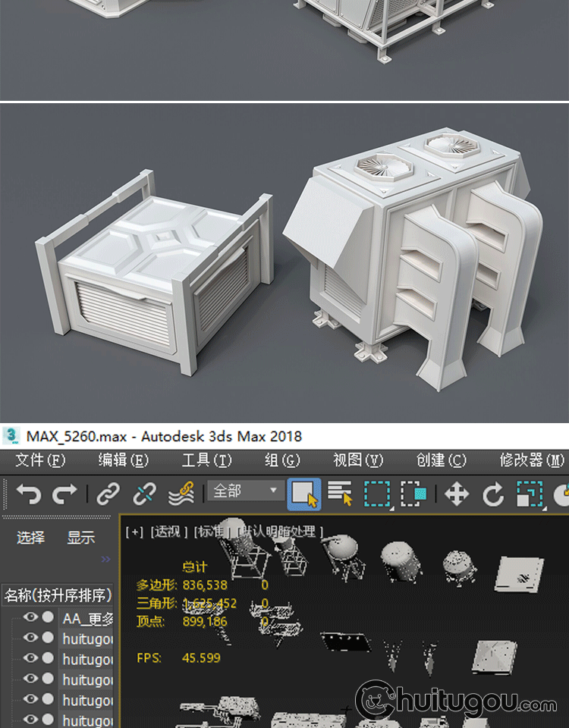569x728 pixels.
Task: Open the 工具(T) menu
Action: 206,460
